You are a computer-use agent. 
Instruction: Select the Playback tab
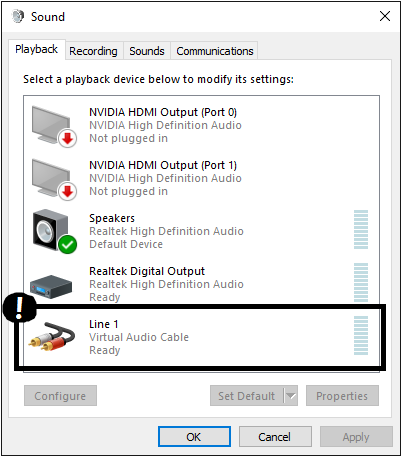[37, 49]
